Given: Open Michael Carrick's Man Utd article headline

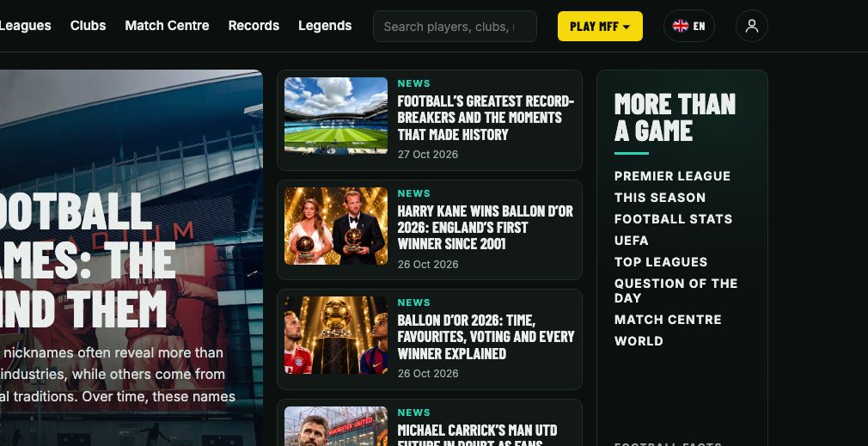Looking at the screenshot, I should pos(477,434).
